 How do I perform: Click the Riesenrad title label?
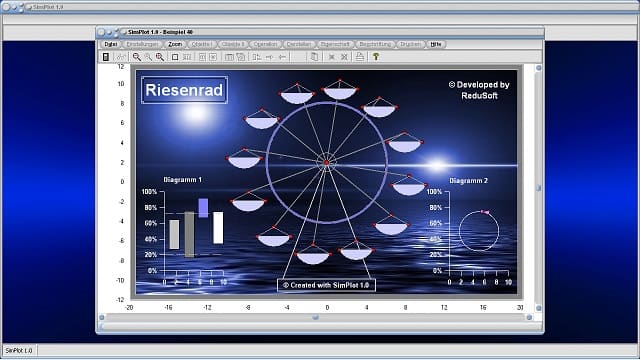pyautogui.click(x=184, y=90)
